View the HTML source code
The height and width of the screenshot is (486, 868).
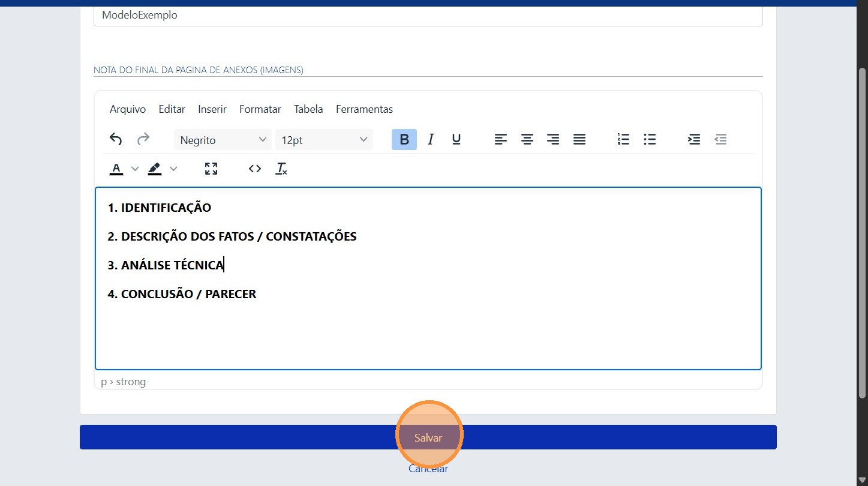point(254,169)
